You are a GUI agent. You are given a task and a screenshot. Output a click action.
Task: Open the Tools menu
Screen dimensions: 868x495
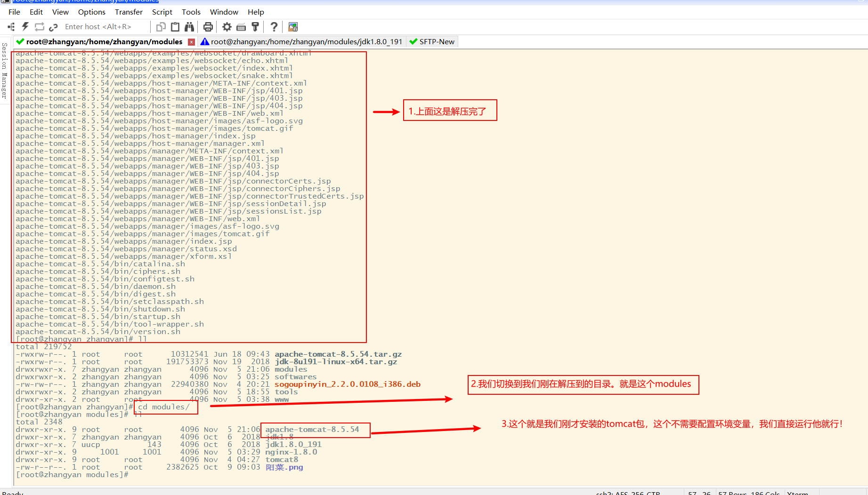click(x=191, y=12)
